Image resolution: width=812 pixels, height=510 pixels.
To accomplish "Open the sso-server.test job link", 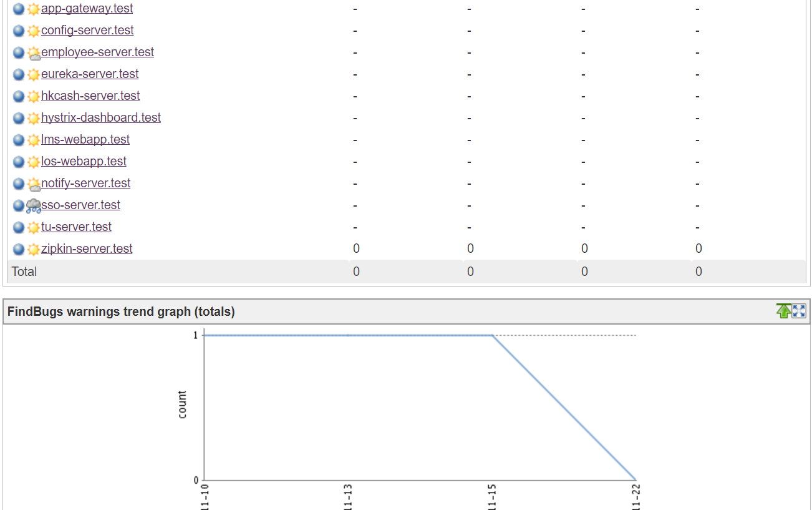I will (x=80, y=205).
